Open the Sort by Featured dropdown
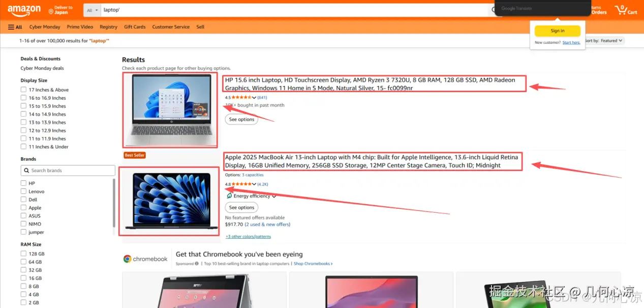The width and height of the screenshot is (644, 308). pyautogui.click(x=604, y=41)
